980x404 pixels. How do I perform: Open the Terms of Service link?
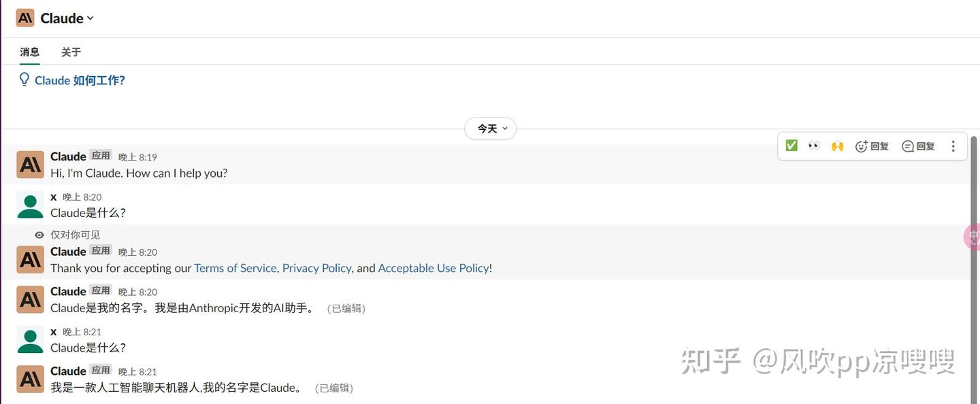235,267
